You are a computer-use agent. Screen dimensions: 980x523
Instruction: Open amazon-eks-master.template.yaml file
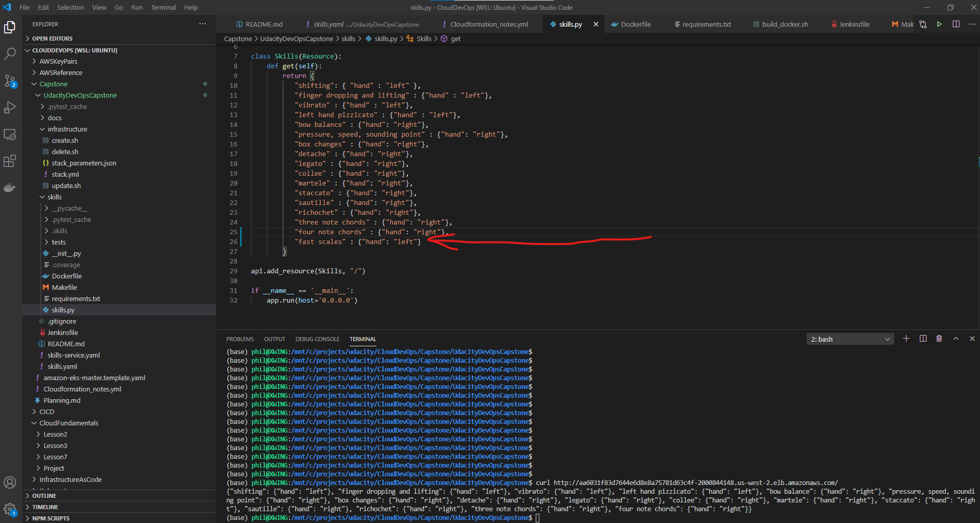tap(119, 378)
